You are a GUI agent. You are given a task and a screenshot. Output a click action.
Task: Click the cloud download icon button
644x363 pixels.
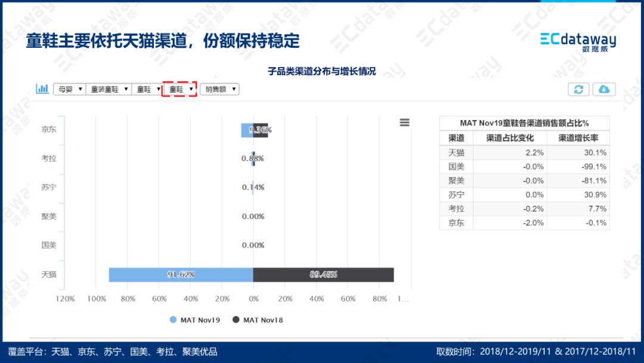click(x=603, y=89)
